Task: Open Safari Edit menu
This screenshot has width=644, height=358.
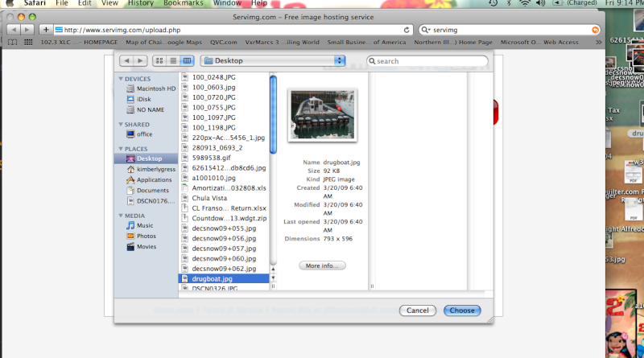Action: point(85,3)
